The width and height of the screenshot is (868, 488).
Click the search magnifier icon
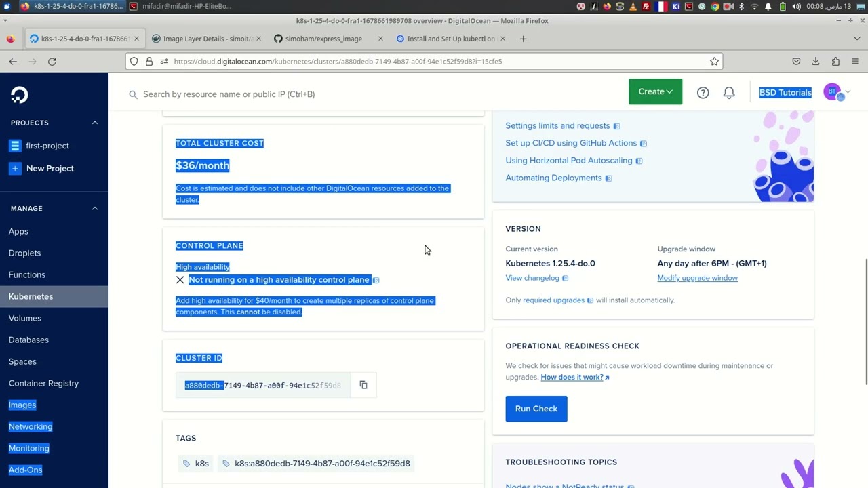pyautogui.click(x=134, y=94)
